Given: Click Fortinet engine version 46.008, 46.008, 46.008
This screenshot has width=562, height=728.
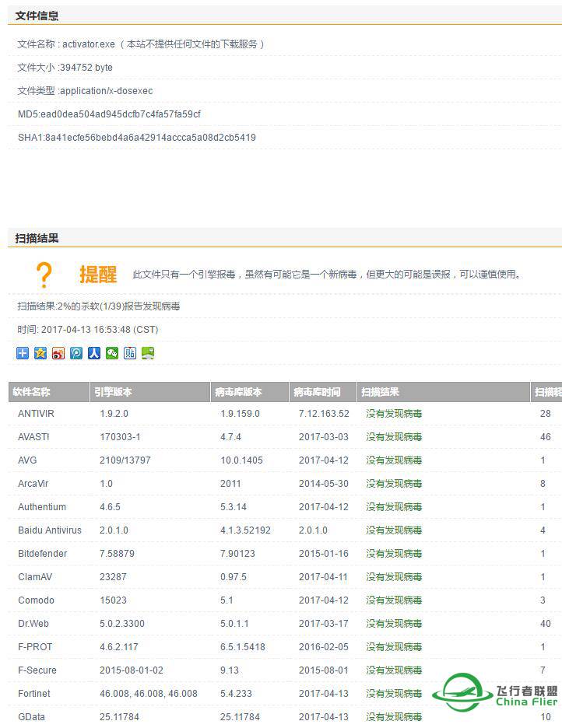Looking at the screenshot, I should 148,694.
